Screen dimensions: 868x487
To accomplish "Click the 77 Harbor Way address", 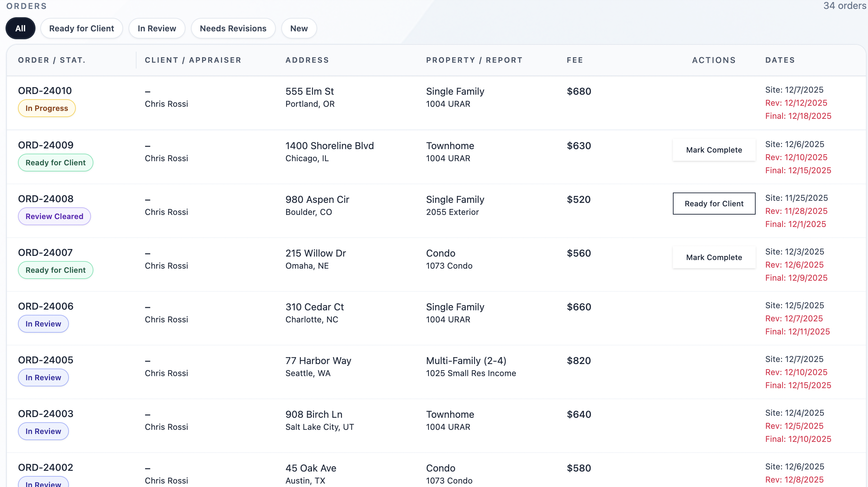I will coord(318,361).
